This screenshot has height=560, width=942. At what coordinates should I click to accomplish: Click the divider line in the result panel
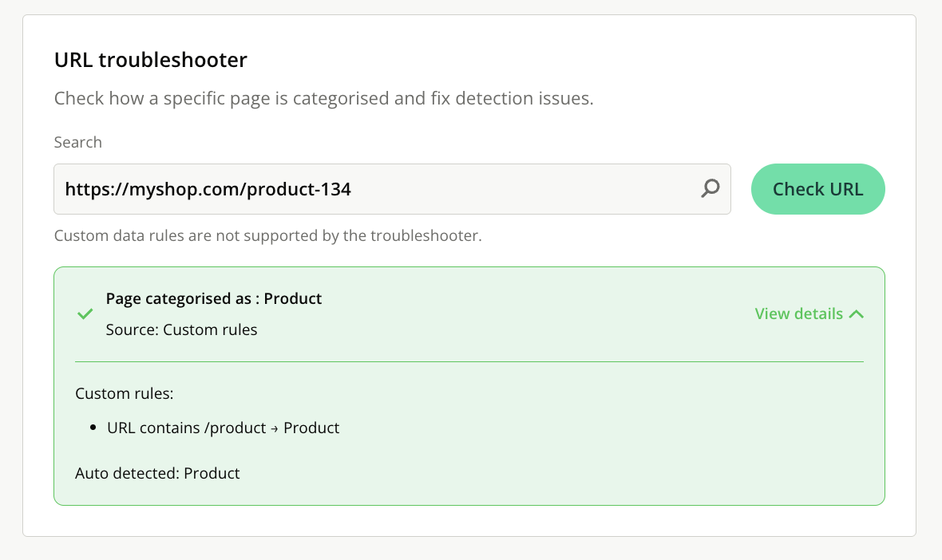point(469,362)
